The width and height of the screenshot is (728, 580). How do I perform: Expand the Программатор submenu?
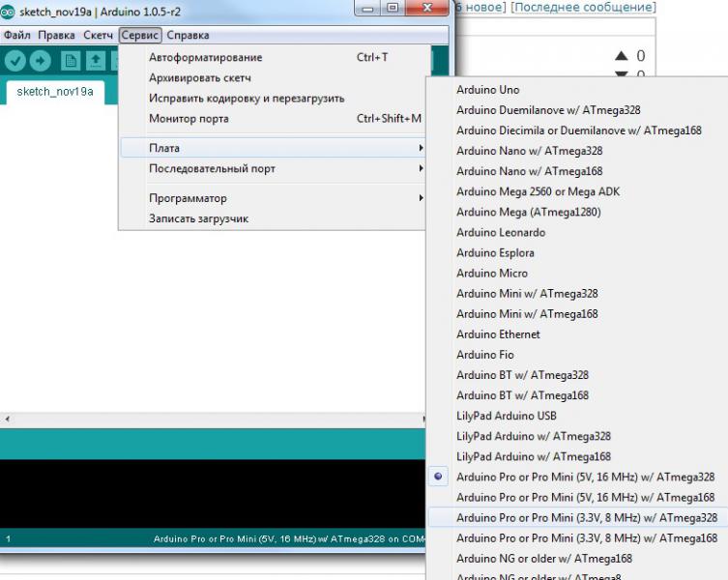(x=273, y=198)
